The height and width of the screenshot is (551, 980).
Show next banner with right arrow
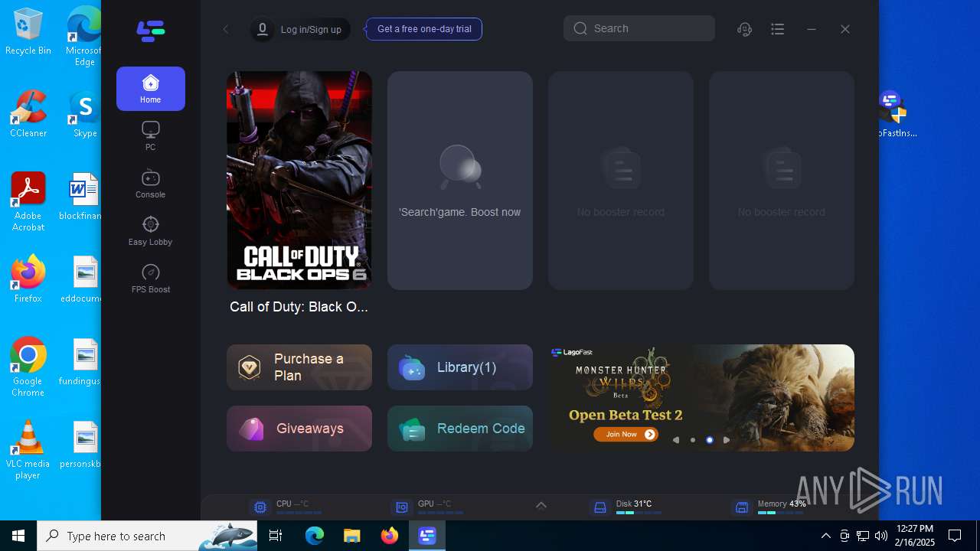pos(727,440)
